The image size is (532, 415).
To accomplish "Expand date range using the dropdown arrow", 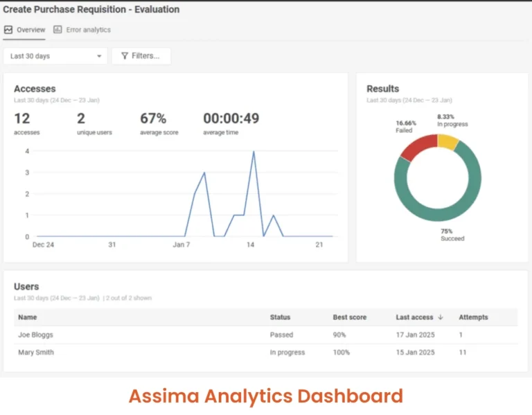I will tap(99, 56).
